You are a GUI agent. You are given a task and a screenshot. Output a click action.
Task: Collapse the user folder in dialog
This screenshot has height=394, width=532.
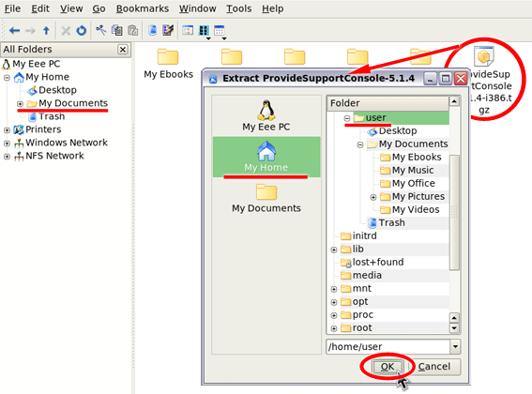[347, 118]
